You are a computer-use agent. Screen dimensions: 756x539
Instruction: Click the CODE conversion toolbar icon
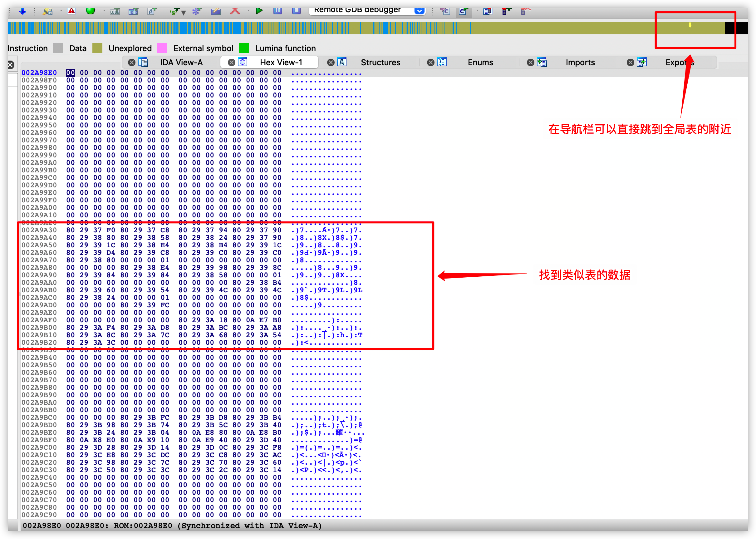pos(115,12)
